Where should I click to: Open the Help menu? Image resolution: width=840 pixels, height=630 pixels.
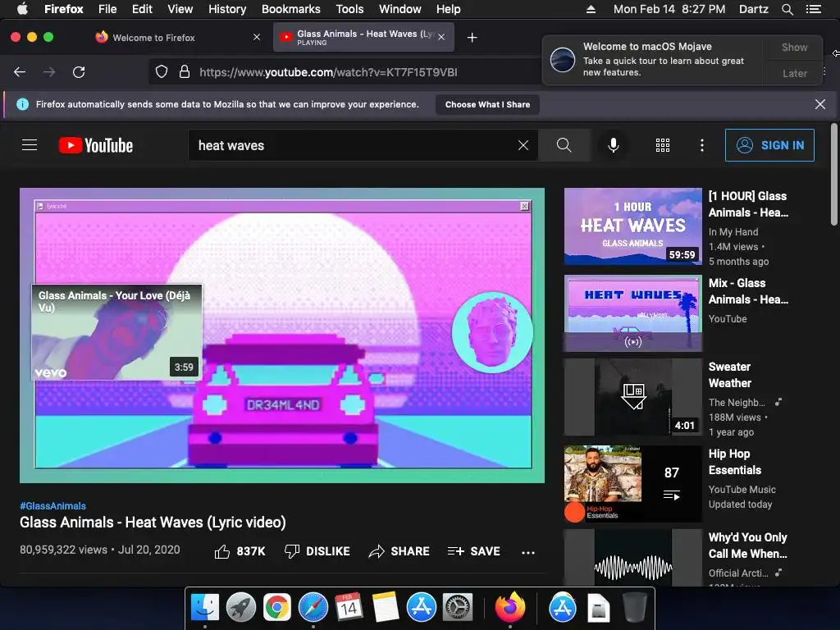(x=449, y=9)
